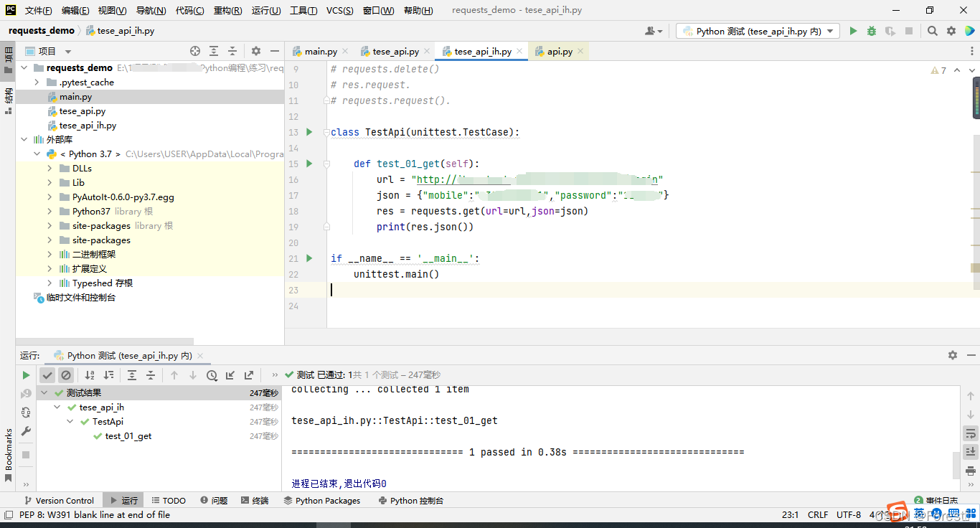Expand the .pytest_cache folder

(x=37, y=82)
